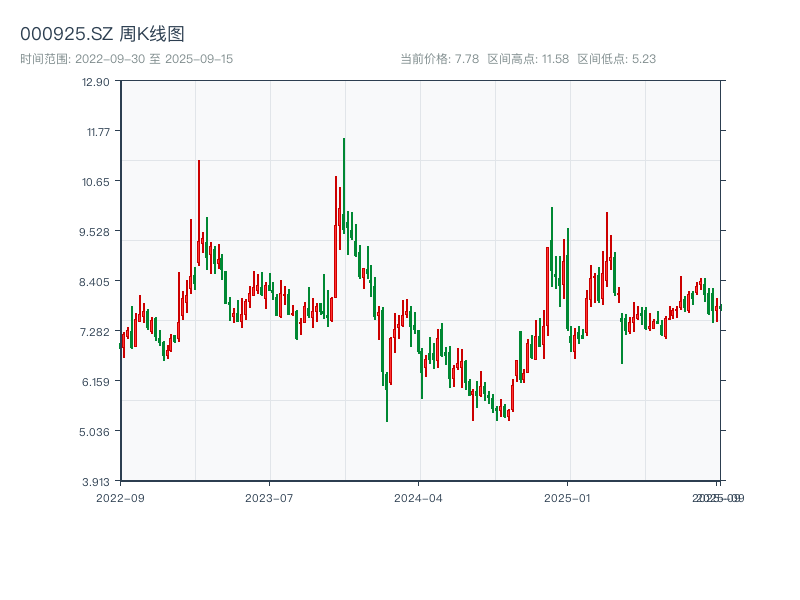Click the y-axis label 12.90
Image resolution: width=800 pixels, height=600 pixels.
tap(96, 82)
